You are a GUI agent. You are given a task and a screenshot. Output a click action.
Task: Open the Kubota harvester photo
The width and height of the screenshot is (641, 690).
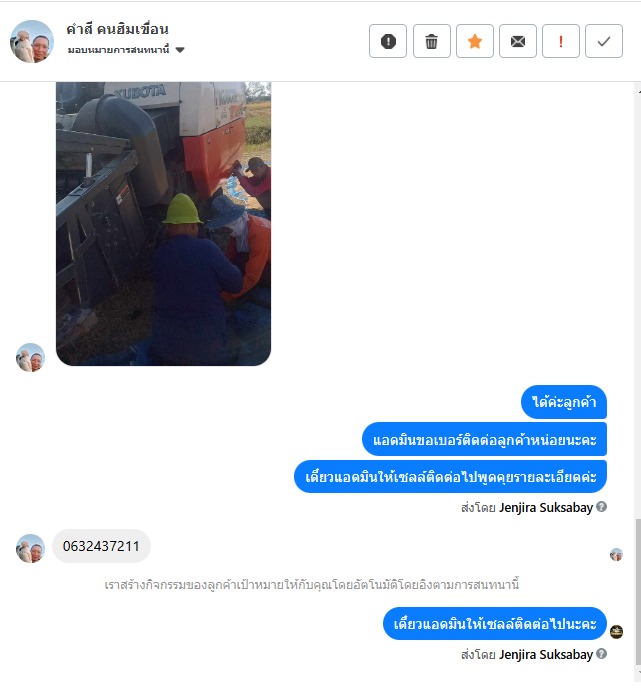coord(164,224)
